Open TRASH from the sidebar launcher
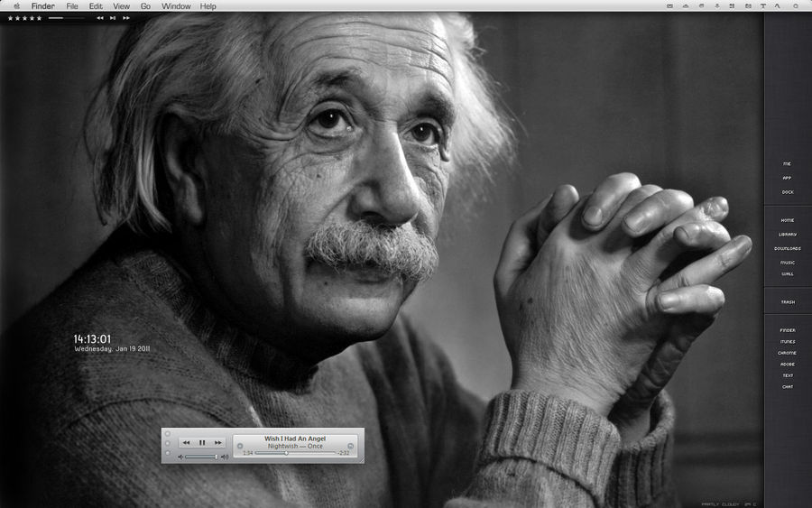 pyautogui.click(x=788, y=302)
